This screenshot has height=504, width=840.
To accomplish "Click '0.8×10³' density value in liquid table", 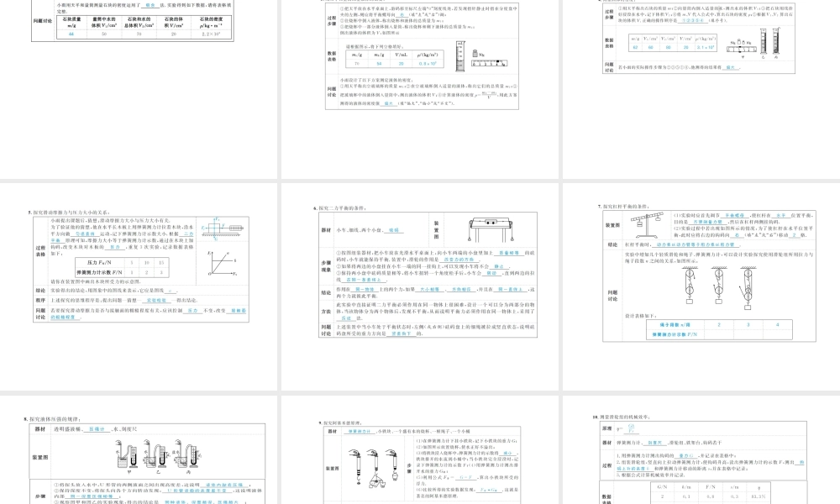I will click(x=428, y=64).
